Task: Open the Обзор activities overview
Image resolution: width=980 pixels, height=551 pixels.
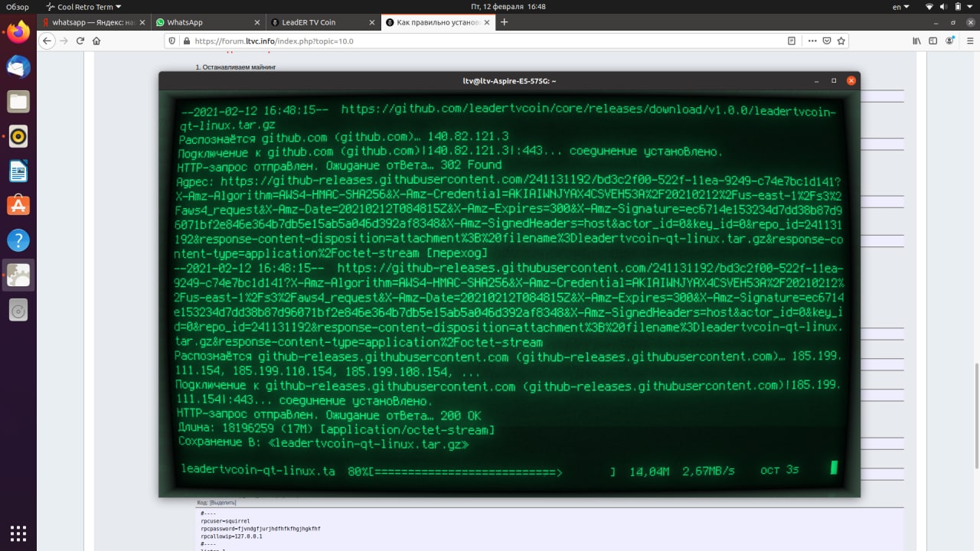Action: [18, 6]
